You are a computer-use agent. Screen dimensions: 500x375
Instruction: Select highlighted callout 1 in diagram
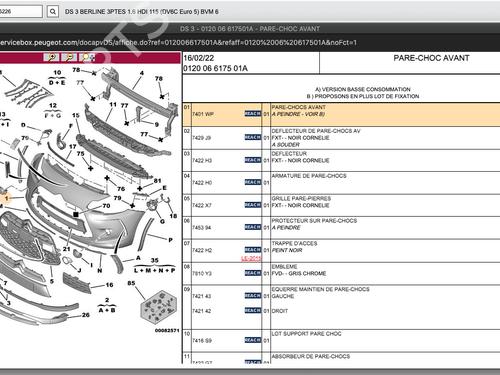pos(6,198)
